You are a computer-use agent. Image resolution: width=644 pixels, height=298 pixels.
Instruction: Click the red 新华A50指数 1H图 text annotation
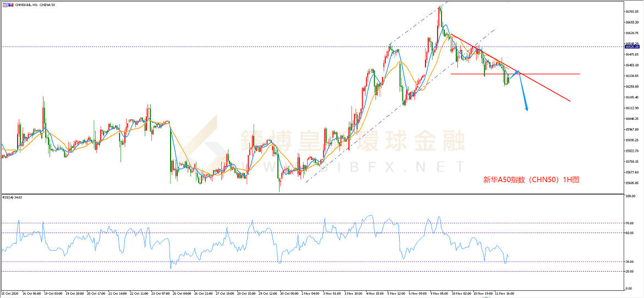pos(531,179)
